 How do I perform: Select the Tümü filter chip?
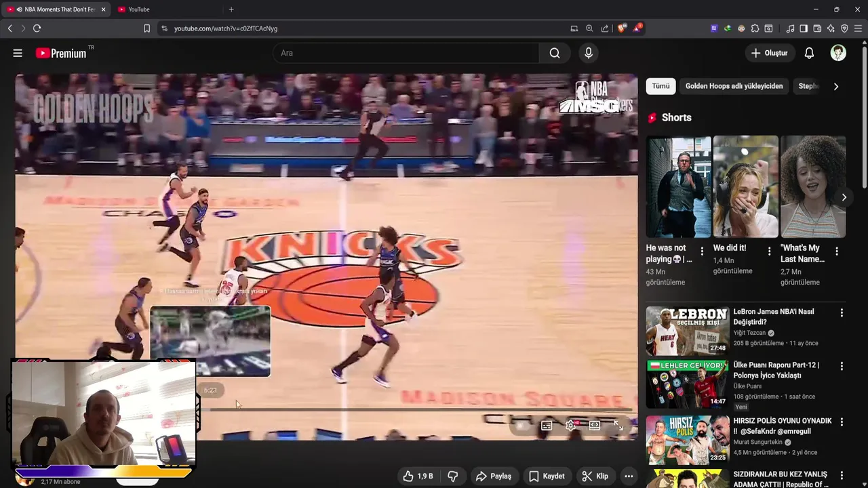pos(660,86)
